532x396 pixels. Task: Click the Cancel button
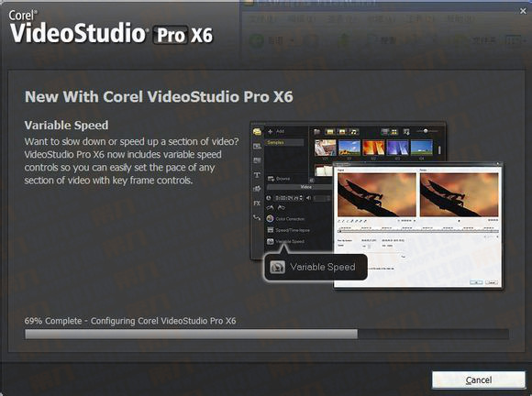(479, 379)
